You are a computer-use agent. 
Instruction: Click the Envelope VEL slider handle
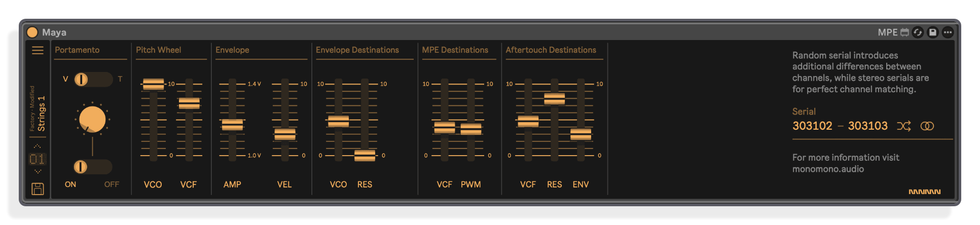[285, 134]
